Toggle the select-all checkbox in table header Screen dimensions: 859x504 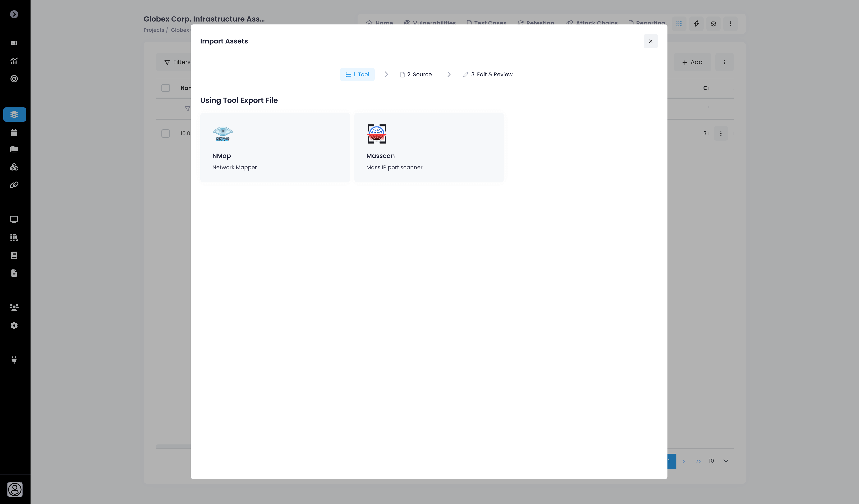166,88
